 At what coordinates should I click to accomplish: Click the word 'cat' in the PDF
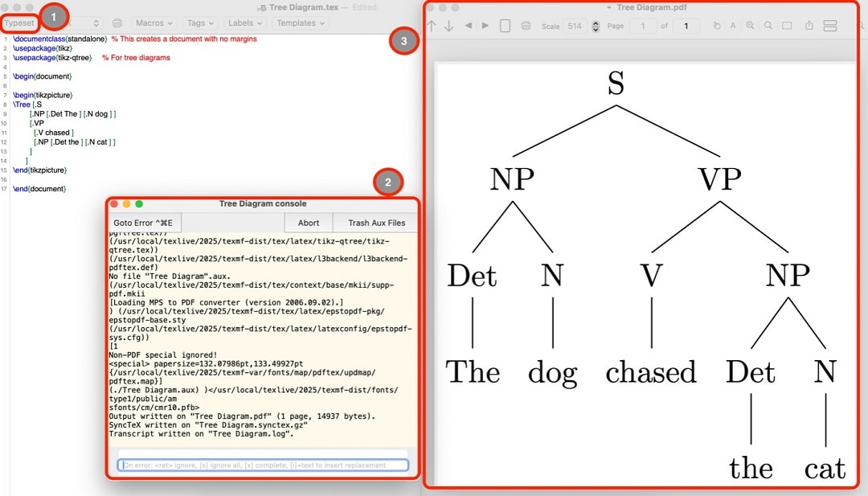tap(825, 469)
